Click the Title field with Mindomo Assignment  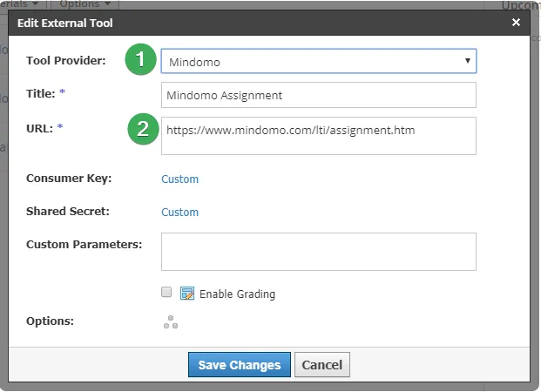click(319, 95)
